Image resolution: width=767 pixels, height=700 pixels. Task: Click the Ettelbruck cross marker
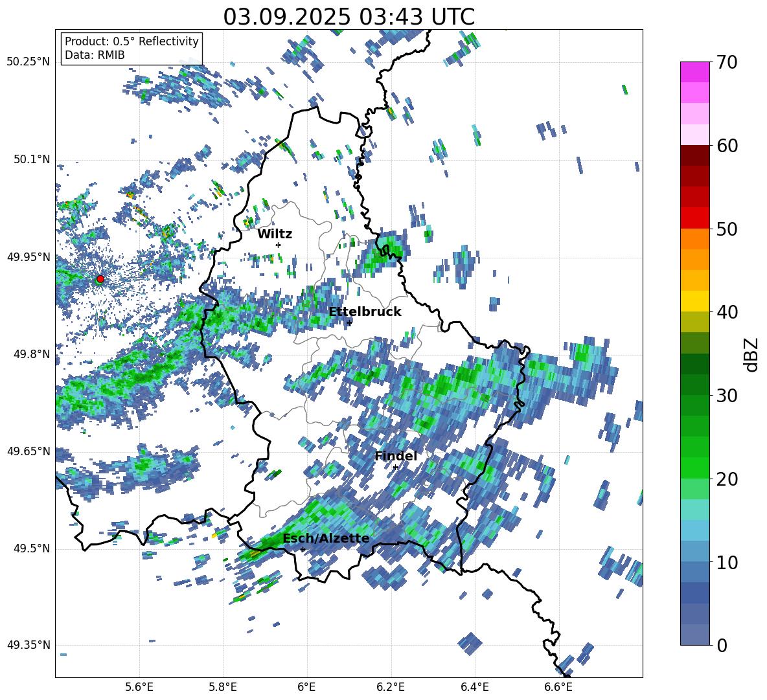pyautogui.click(x=349, y=322)
